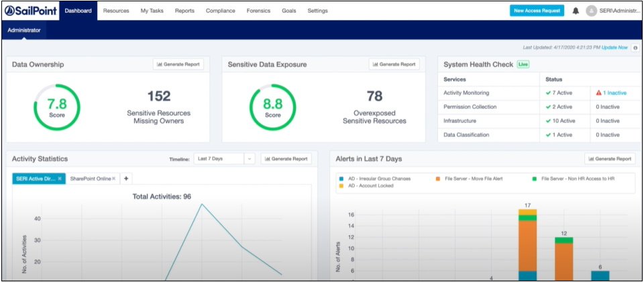Screen dimensions: 644x282
Task: Open the notifications bell
Action: (x=576, y=11)
